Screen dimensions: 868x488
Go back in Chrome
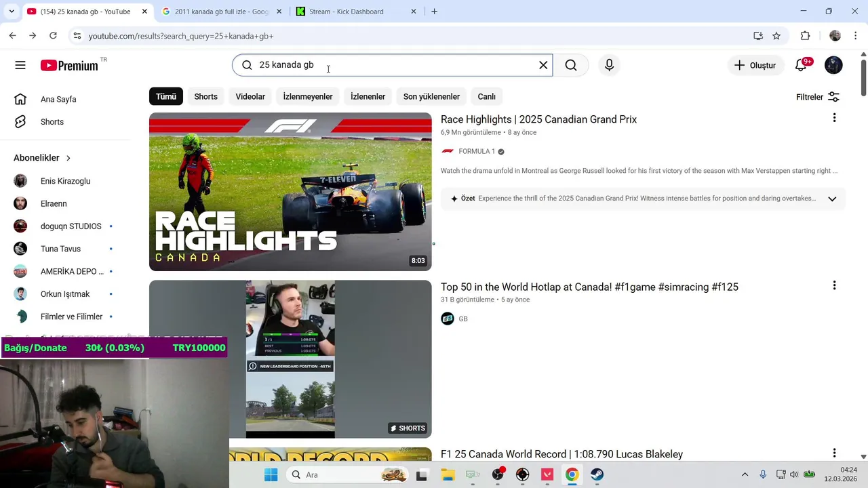12,36
